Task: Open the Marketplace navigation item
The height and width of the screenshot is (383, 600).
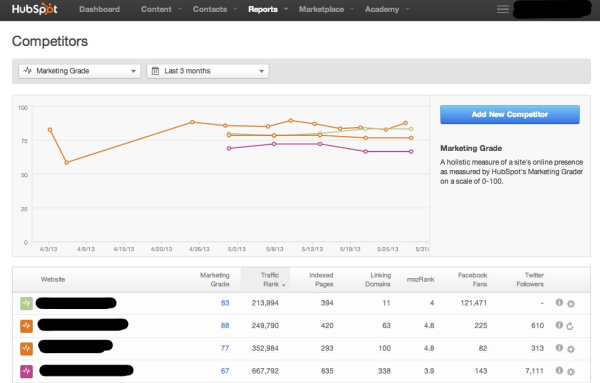Action: 321,9
